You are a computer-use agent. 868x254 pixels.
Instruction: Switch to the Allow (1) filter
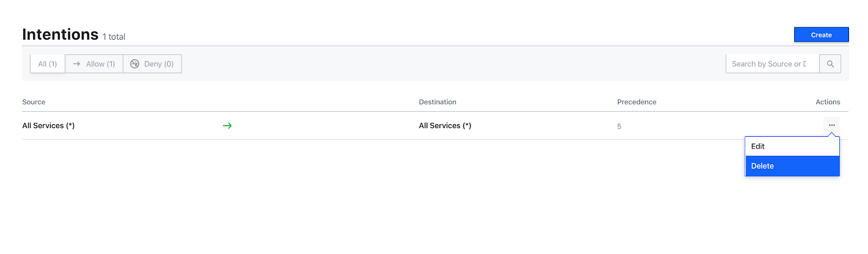(x=94, y=64)
